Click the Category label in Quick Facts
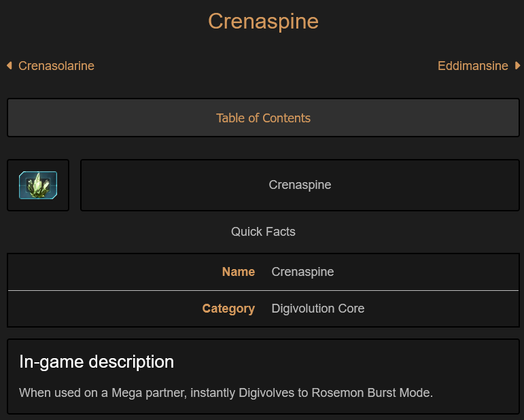 pos(228,309)
